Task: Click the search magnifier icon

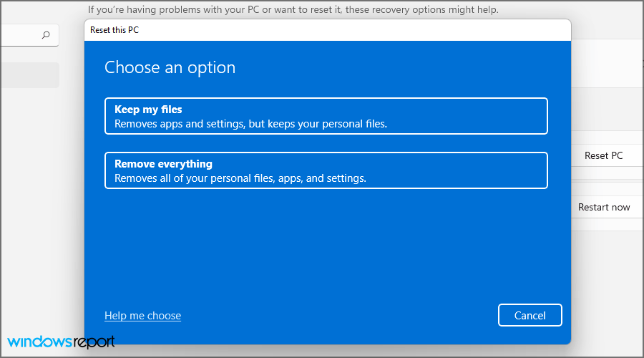Action: point(46,34)
